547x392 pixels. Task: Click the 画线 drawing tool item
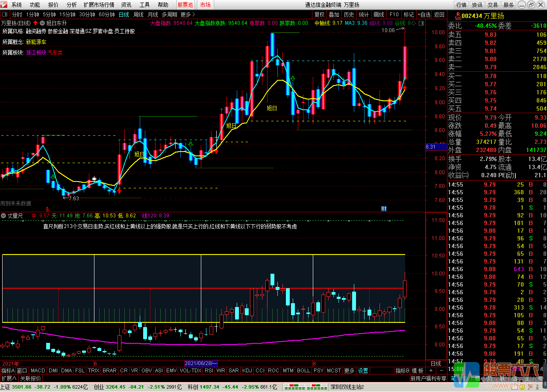pyautogui.click(x=379, y=15)
